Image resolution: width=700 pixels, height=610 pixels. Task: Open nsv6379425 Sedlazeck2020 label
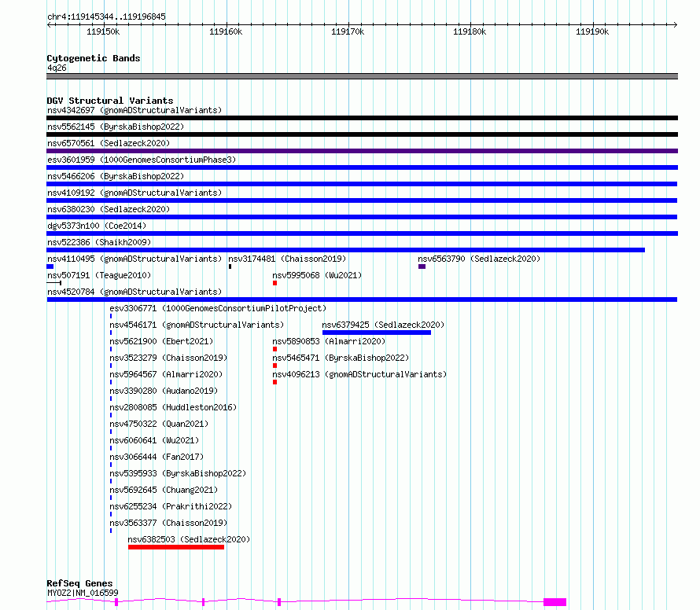(383, 325)
